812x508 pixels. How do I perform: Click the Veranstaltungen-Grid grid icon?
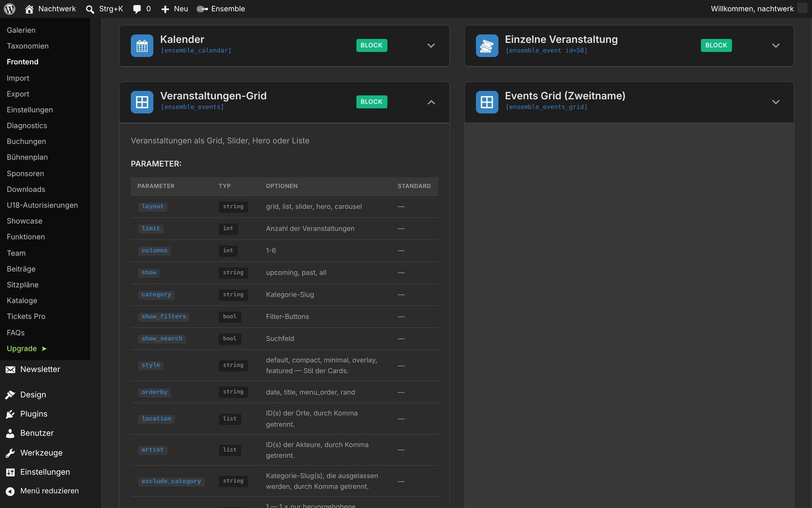142,102
